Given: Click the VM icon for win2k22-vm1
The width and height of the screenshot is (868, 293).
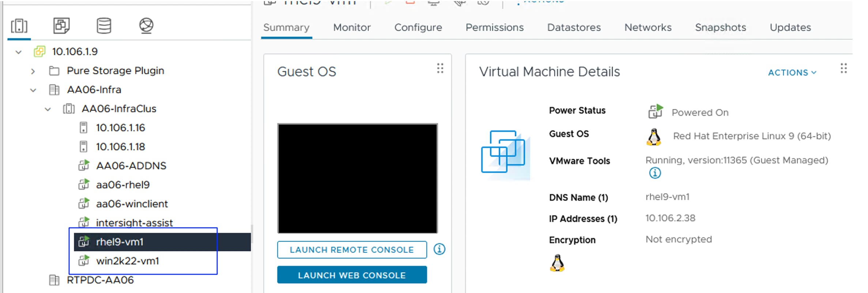Looking at the screenshot, I should tap(84, 260).
